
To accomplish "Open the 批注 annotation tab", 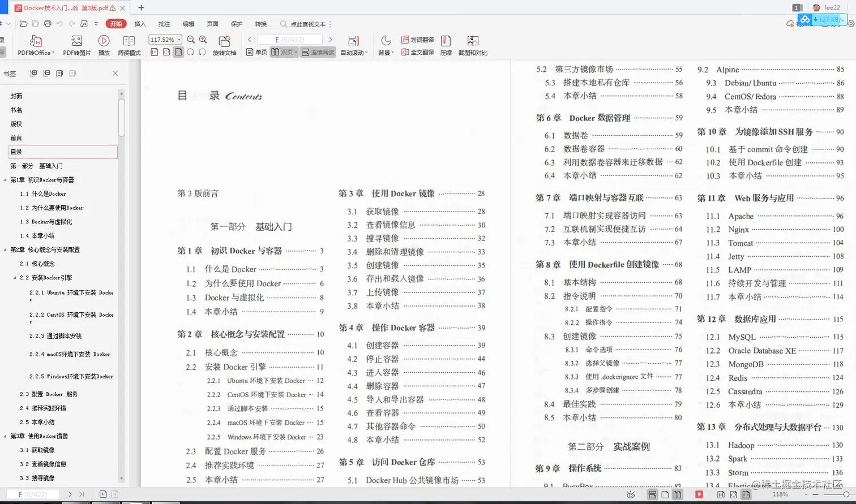I will [164, 24].
